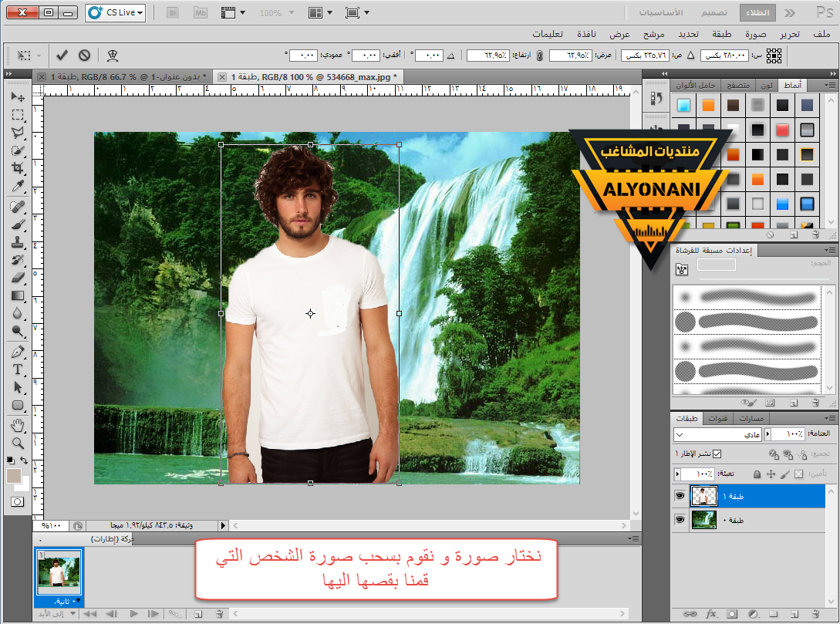Select the Hand tool

point(18,425)
